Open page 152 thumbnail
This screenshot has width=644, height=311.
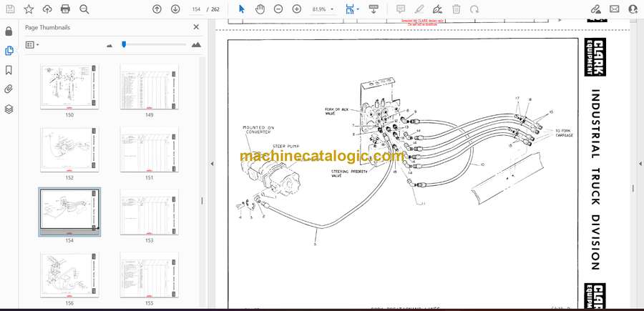pos(69,149)
